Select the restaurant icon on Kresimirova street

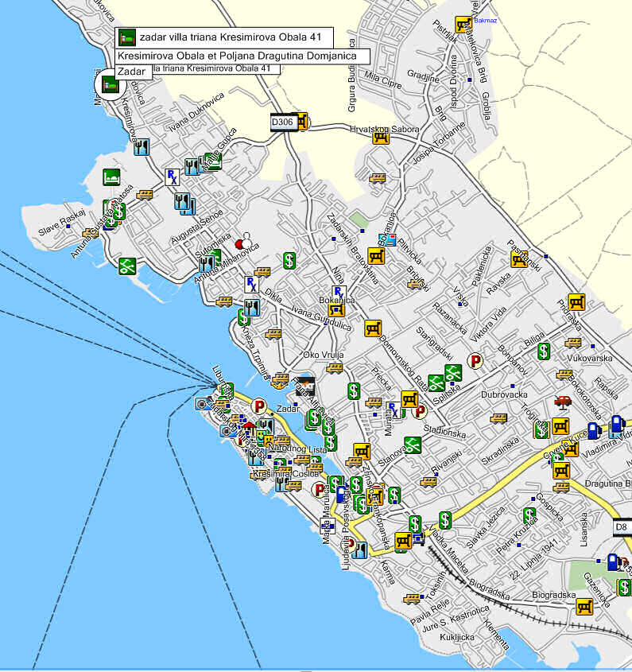click(x=142, y=147)
